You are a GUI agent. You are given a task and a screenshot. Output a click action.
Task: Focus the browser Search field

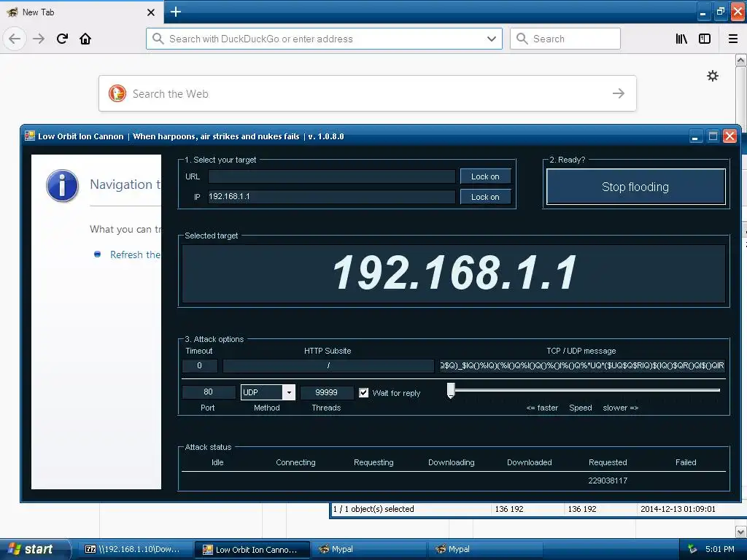565,39
